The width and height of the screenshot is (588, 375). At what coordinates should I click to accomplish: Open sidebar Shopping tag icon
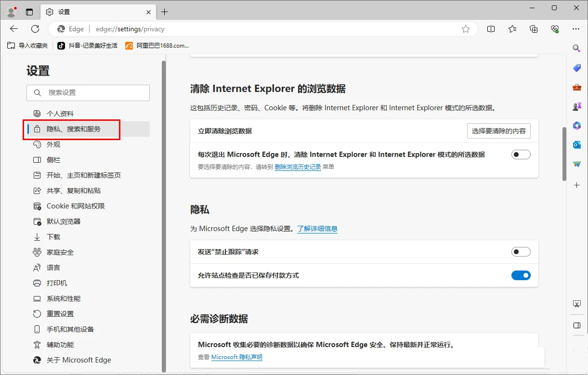coord(576,68)
